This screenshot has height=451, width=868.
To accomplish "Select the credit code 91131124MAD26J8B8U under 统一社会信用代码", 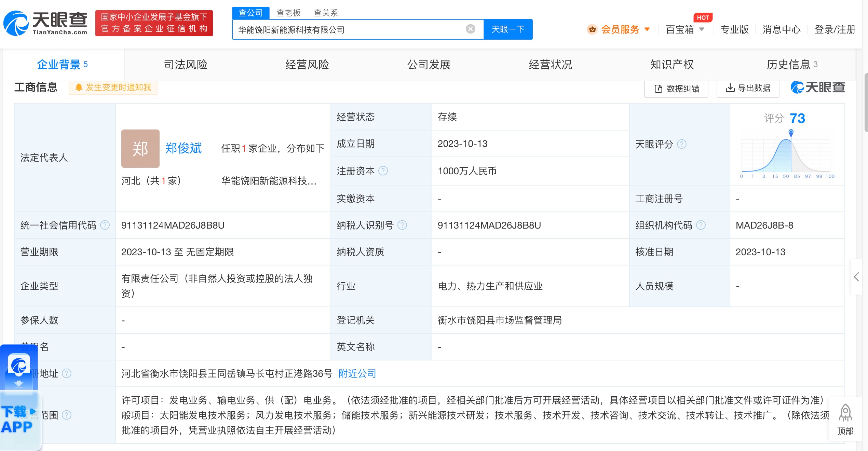I will (173, 225).
